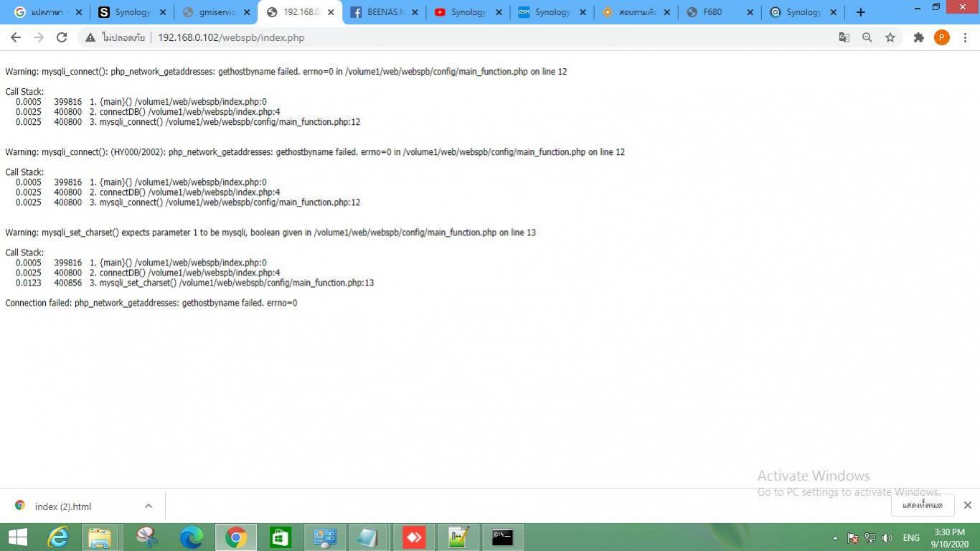
Task: Click the Connection failed message line
Action: point(151,303)
